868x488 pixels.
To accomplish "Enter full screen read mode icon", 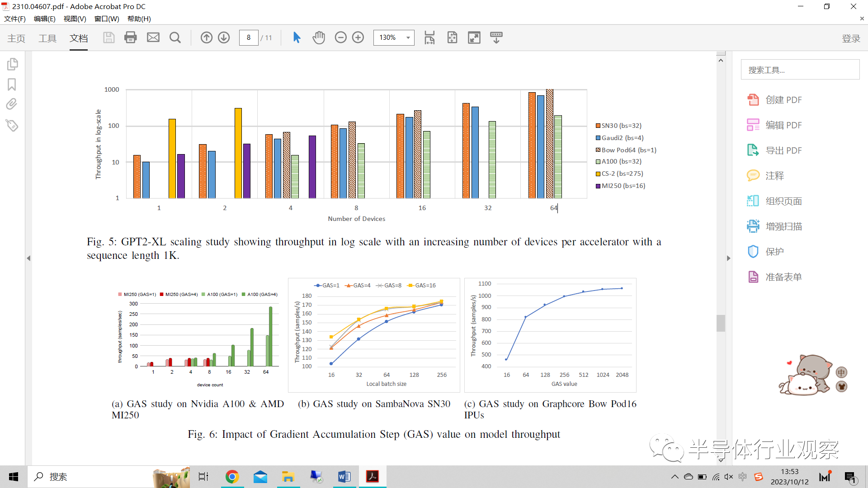I will click(474, 38).
